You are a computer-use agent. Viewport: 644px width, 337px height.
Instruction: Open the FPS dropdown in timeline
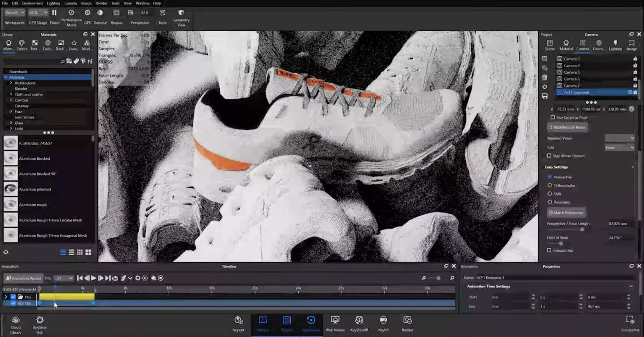tap(64, 278)
